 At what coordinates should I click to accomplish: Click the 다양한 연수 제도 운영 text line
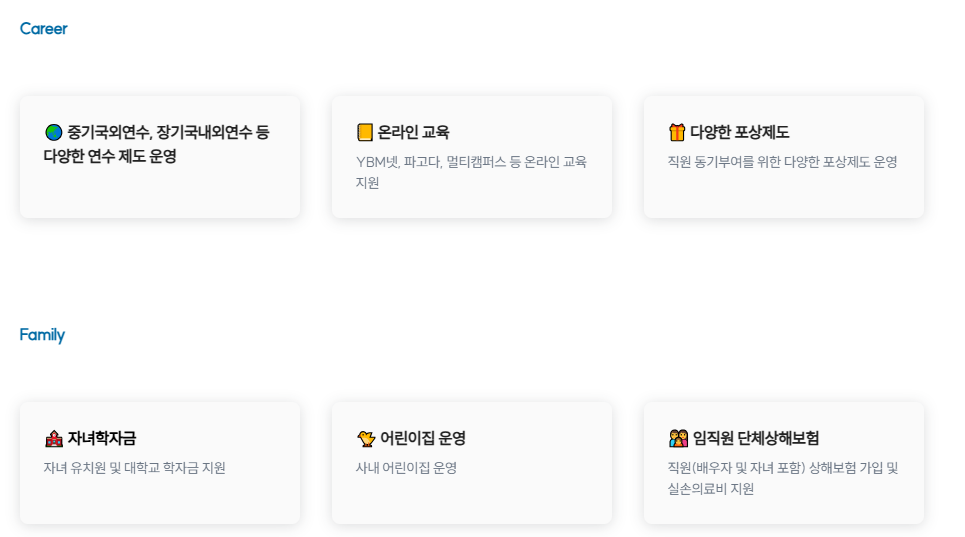tap(110, 156)
